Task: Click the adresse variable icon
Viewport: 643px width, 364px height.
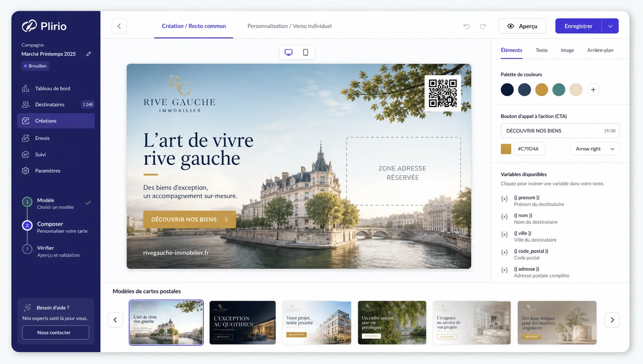Action: click(504, 270)
